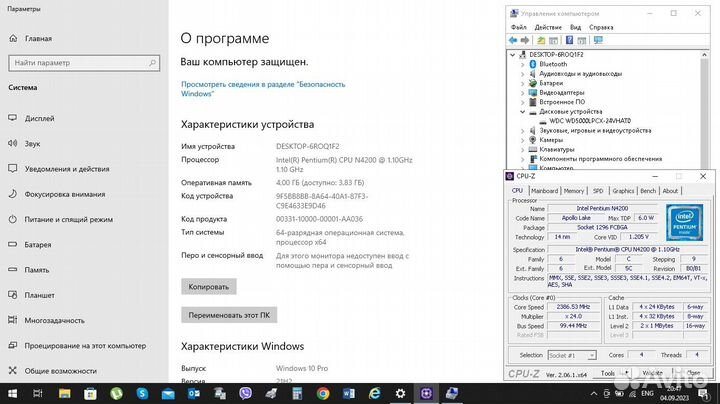Collapse the Дисковые устройства node
Viewport: 720px width, 404px height.
click(522, 112)
